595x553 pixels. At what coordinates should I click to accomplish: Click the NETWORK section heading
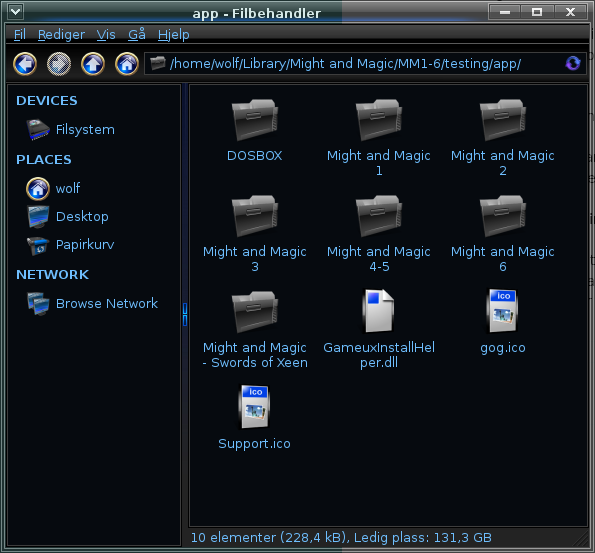[x=52, y=274]
